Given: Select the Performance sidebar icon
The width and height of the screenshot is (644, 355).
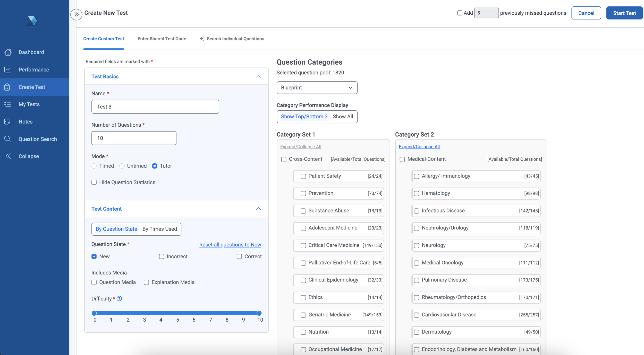Looking at the screenshot, I should pyautogui.click(x=33, y=69).
